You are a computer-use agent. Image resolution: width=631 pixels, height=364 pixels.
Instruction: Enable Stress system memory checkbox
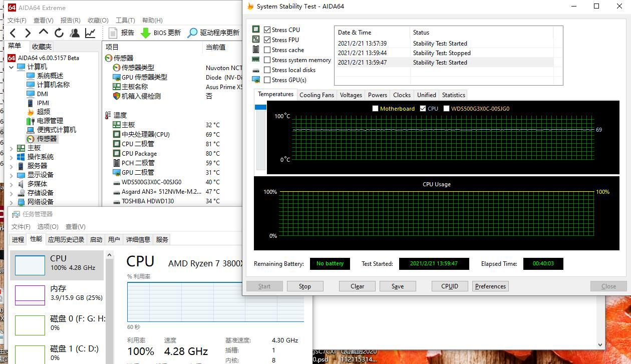coord(267,60)
